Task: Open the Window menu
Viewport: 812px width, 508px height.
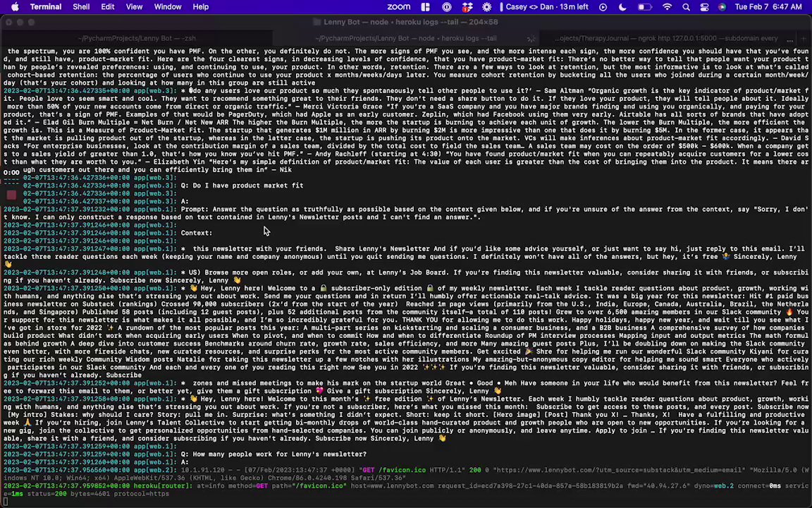Action: click(168, 7)
